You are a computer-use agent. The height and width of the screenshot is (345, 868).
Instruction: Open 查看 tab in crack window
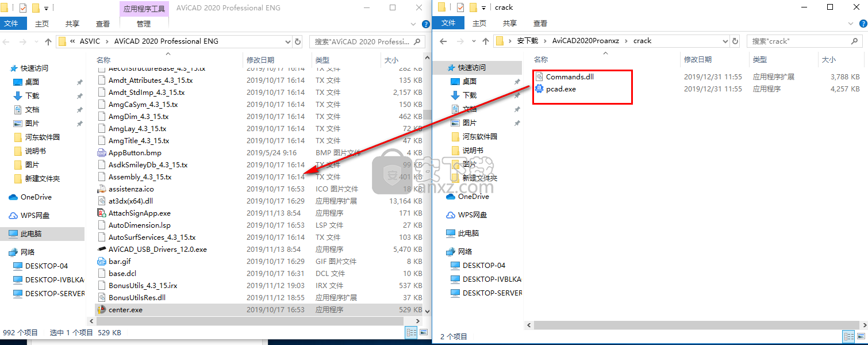[540, 23]
